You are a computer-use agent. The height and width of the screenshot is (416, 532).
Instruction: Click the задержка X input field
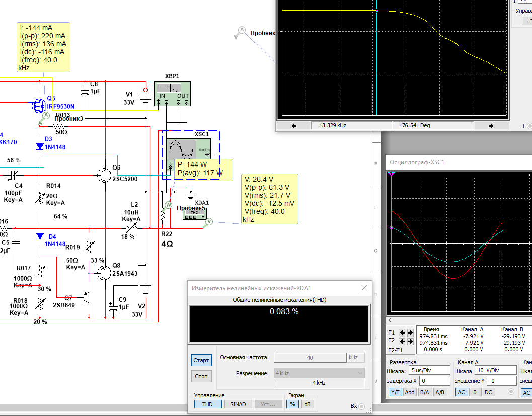(435, 381)
